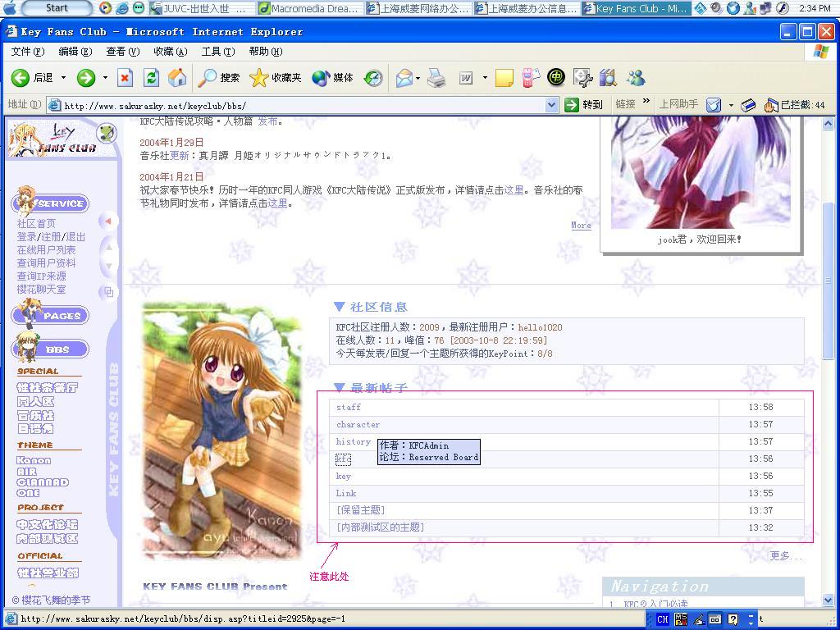Open 登录/注册/退出 sidebar link
The image size is (840, 630).
click(51, 237)
